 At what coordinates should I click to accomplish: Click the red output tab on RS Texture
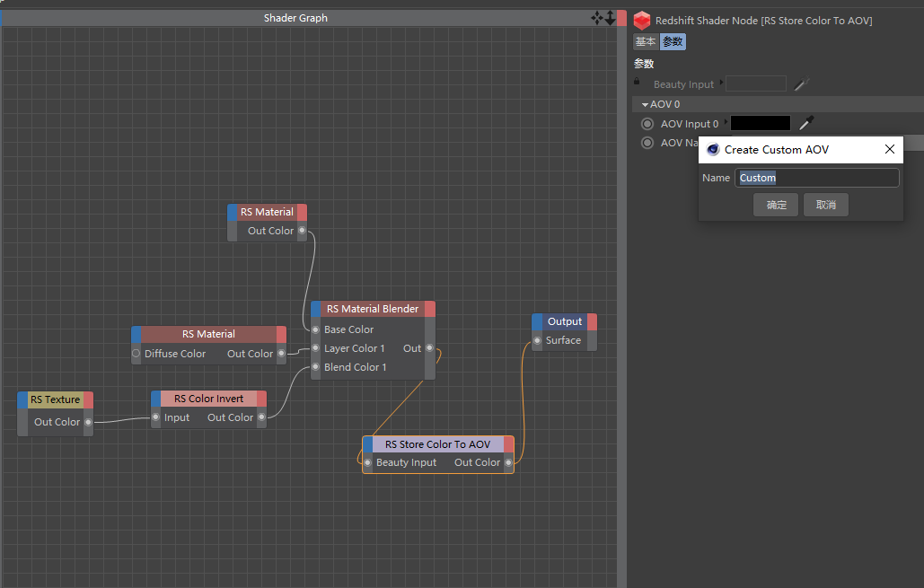point(88,399)
